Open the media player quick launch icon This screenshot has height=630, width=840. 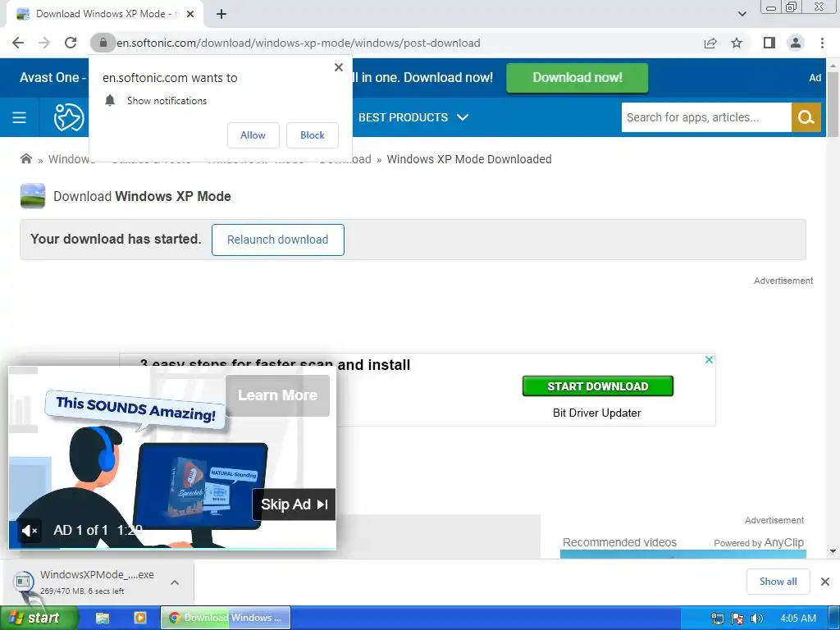pyautogui.click(x=139, y=618)
